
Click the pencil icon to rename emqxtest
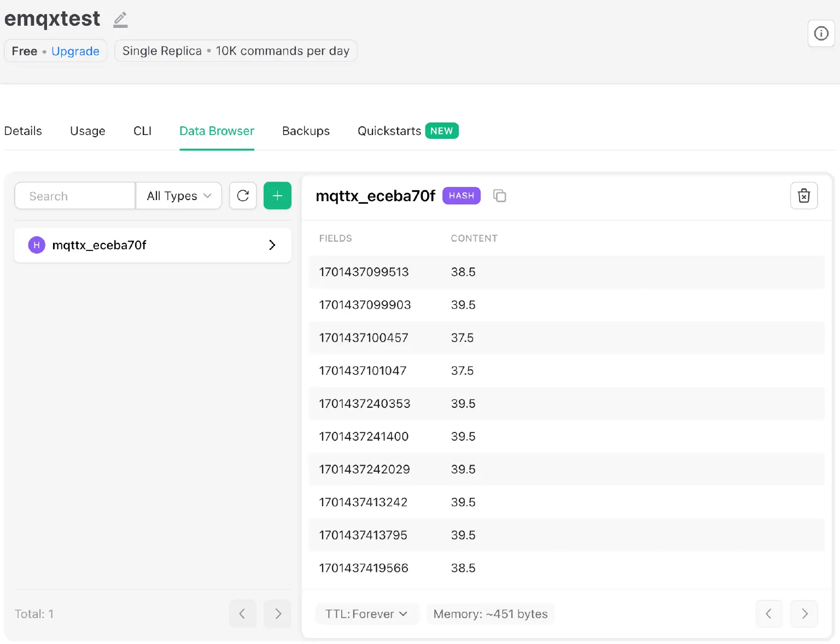tap(120, 20)
